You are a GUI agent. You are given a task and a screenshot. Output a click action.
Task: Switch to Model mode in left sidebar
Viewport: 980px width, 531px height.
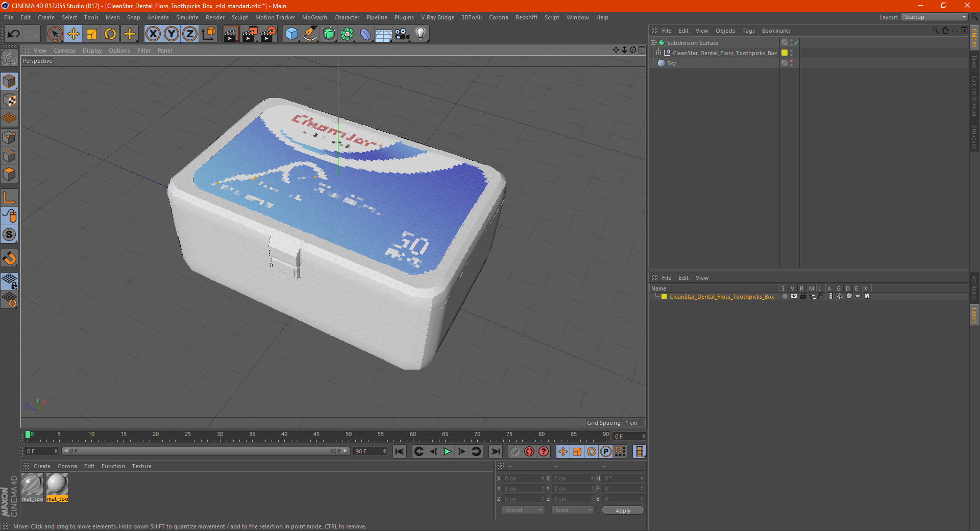pos(9,81)
